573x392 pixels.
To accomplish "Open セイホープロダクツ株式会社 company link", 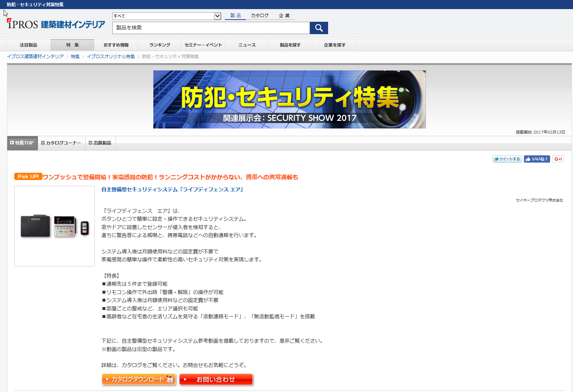I will [x=540, y=200].
